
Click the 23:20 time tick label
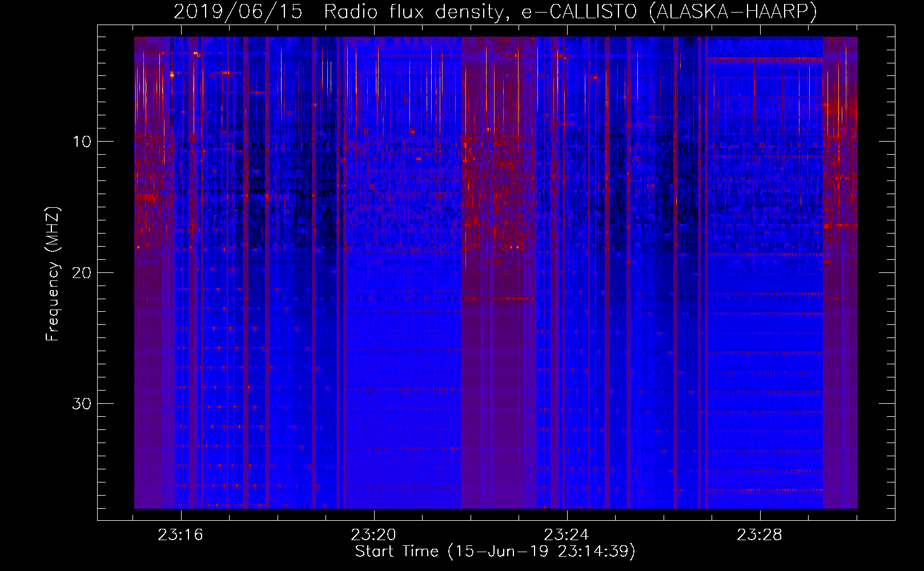373,535
